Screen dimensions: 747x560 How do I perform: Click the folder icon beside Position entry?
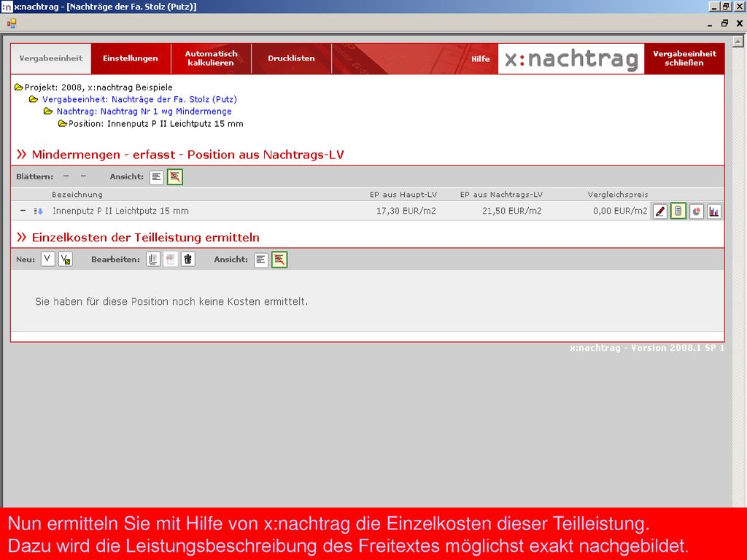point(63,124)
